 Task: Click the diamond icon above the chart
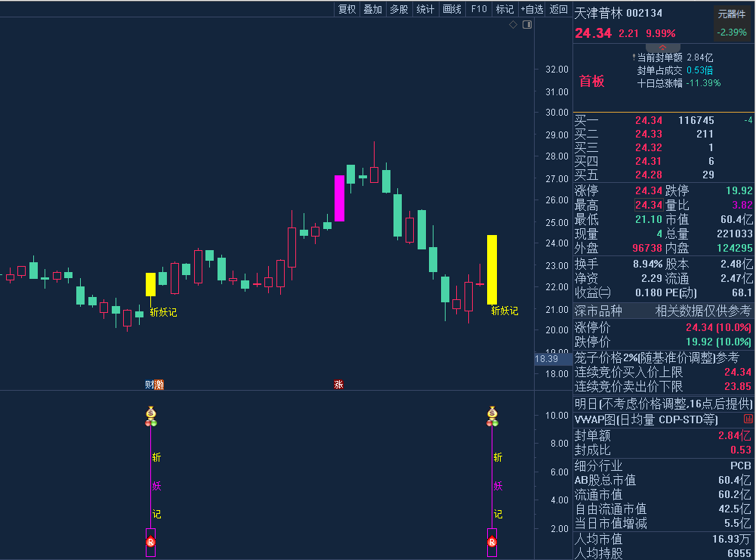[513, 25]
